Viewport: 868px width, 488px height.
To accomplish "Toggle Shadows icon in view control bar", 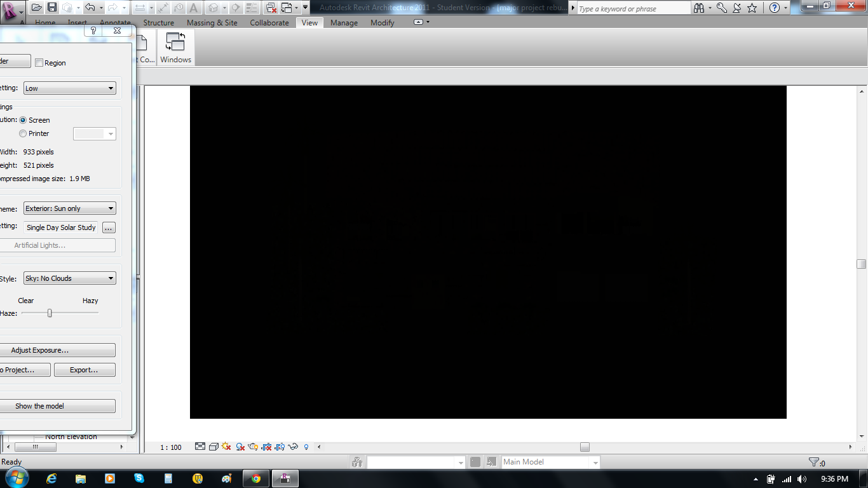I will point(240,447).
